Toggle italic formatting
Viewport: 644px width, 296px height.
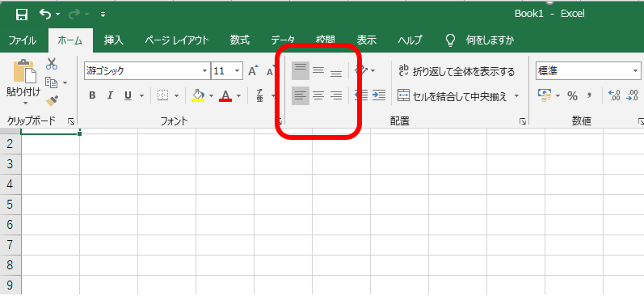pyautogui.click(x=110, y=95)
